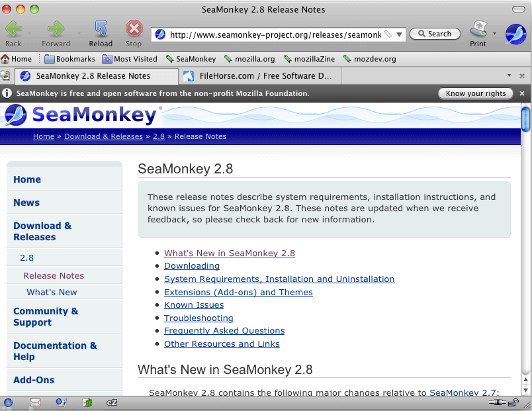The width and height of the screenshot is (532, 411).
Task: Toggle the online/offline plug icon
Action: (497, 403)
